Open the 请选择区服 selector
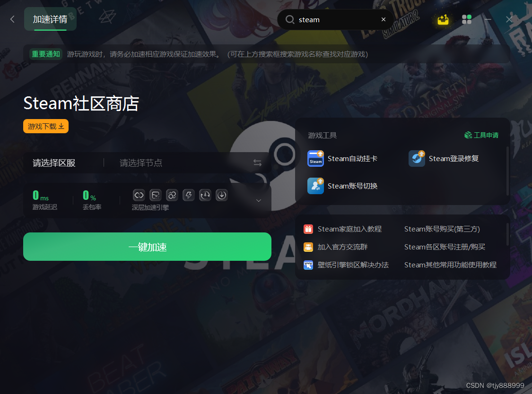 pyautogui.click(x=54, y=163)
